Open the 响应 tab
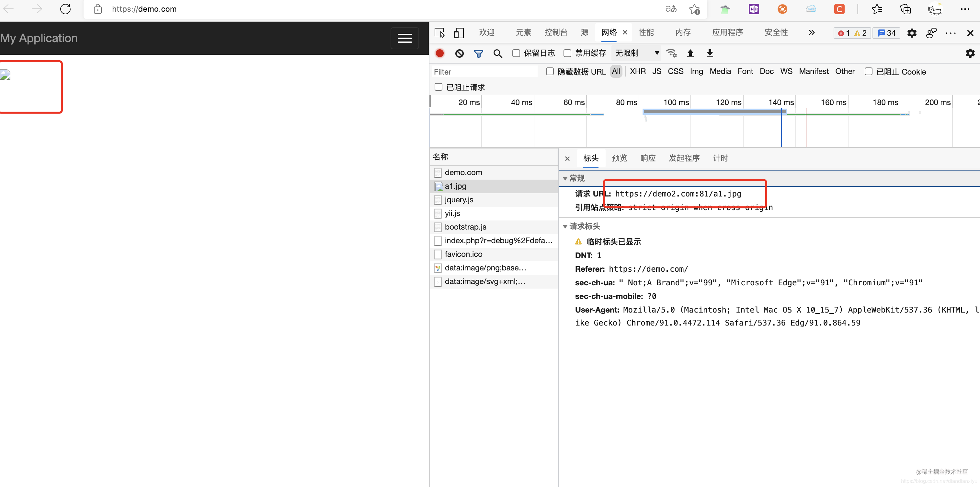The width and height of the screenshot is (980, 487). (x=647, y=159)
